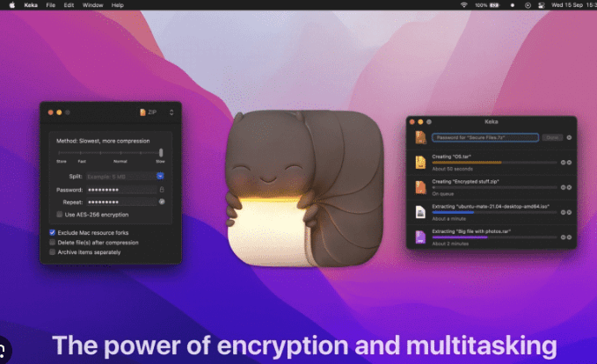Click the 7z archive icon in password row
597x364 pixels.
[421, 137]
